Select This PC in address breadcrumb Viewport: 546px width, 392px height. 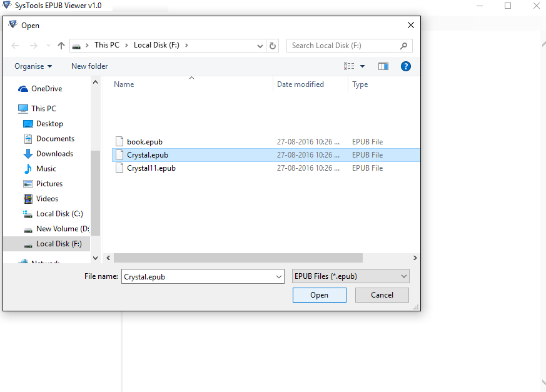(x=106, y=45)
